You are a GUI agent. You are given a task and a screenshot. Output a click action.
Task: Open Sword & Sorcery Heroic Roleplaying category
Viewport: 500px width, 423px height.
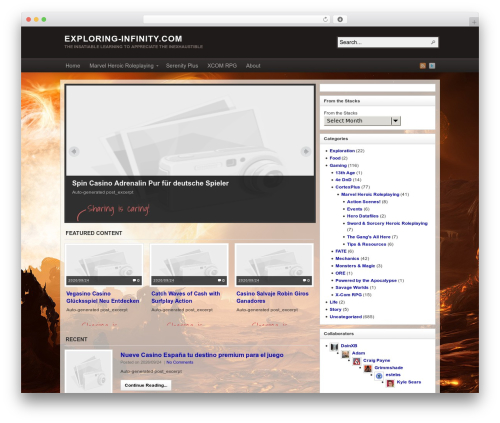[387, 223]
